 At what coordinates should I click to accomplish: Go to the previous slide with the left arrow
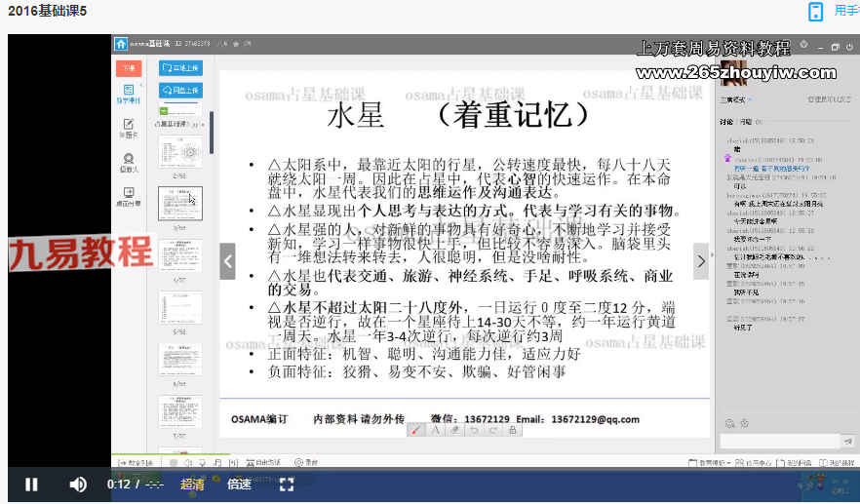tap(227, 261)
